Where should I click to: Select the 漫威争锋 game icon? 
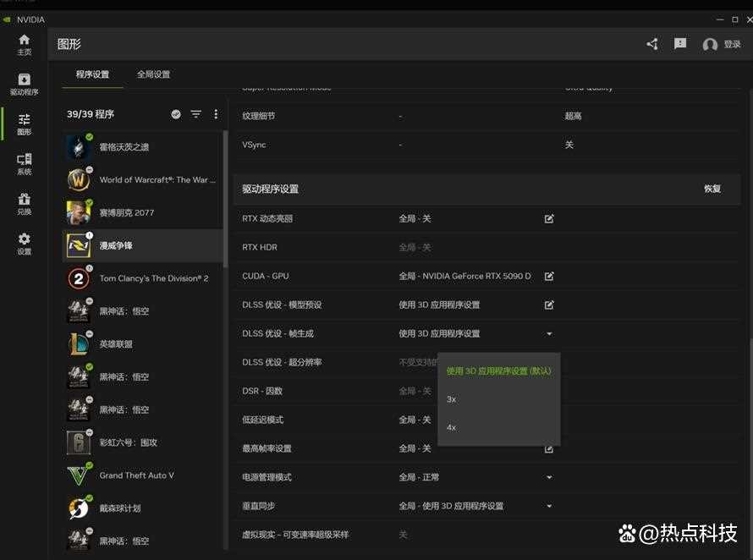click(x=79, y=245)
